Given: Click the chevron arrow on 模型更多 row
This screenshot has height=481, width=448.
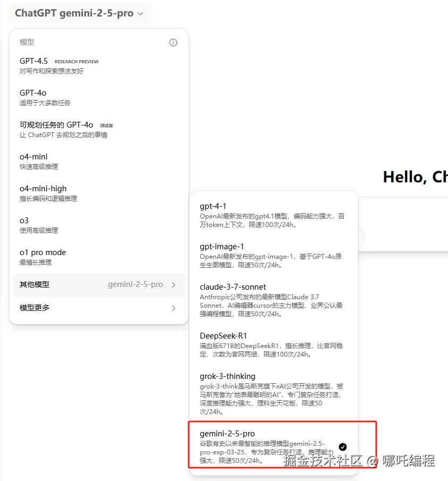Looking at the screenshot, I should point(174,308).
